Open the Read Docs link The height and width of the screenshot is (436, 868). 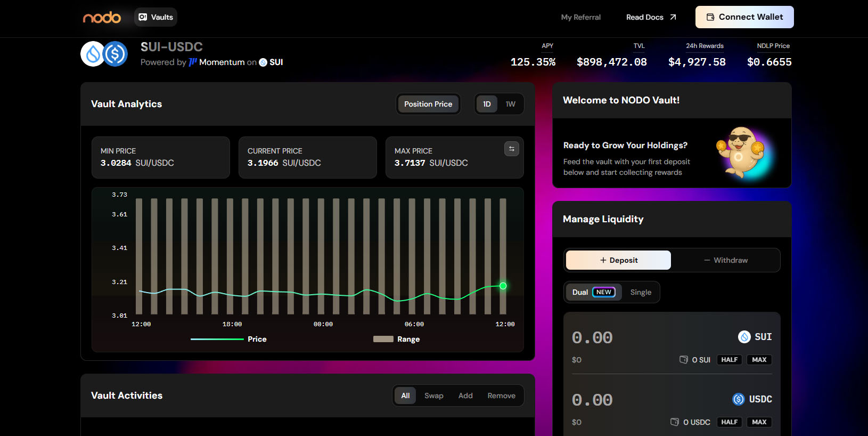click(x=651, y=17)
